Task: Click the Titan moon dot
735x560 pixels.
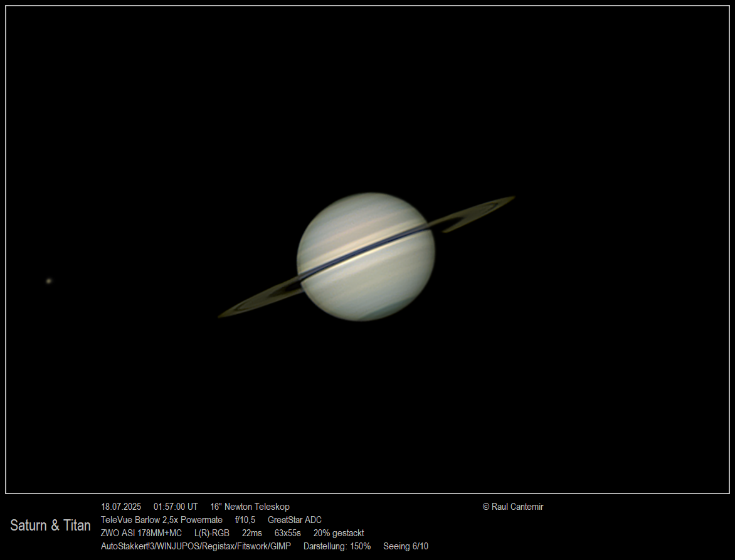Action: [49, 281]
